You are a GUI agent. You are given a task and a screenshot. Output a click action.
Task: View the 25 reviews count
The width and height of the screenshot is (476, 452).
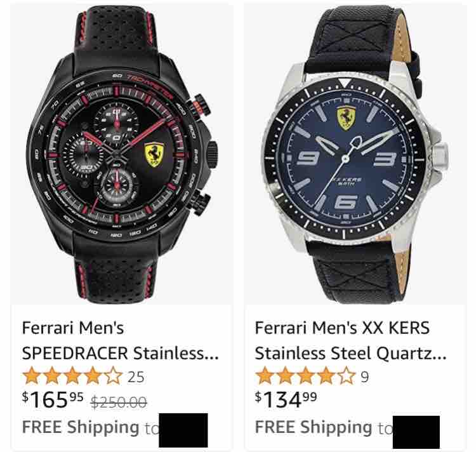pos(136,377)
